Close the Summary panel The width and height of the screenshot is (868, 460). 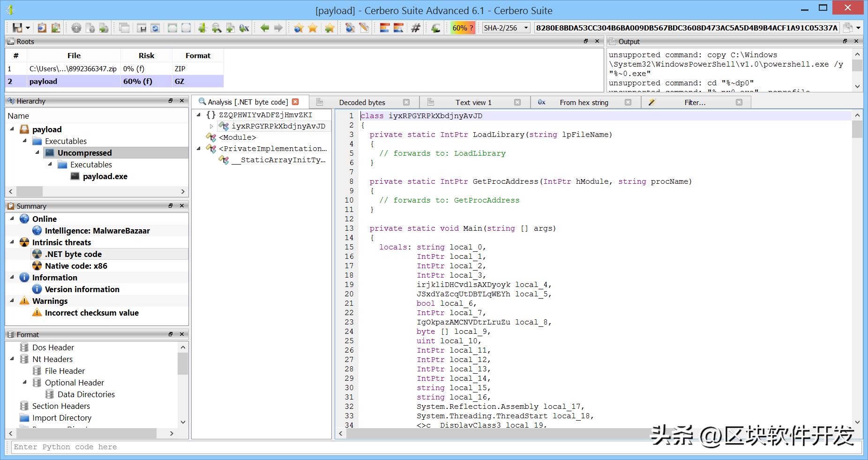pyautogui.click(x=182, y=206)
